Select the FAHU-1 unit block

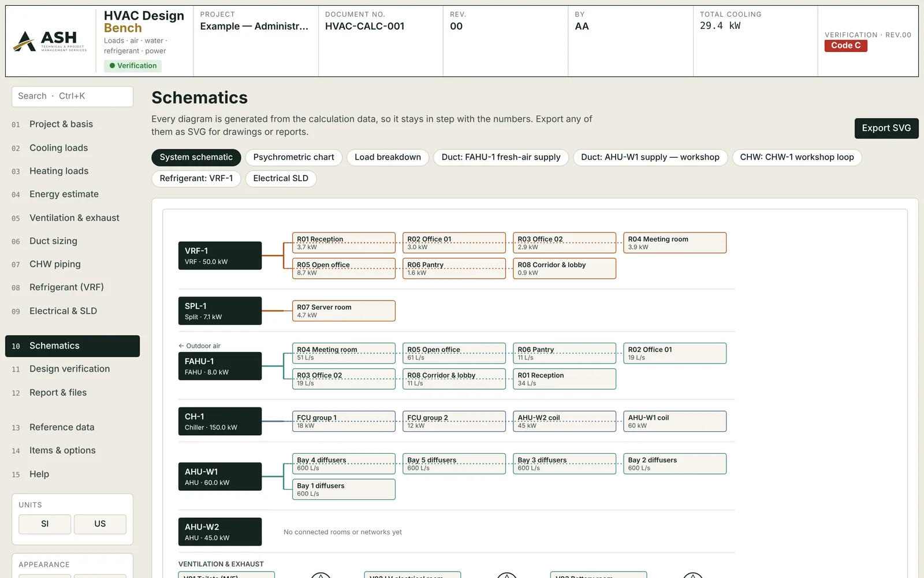click(220, 366)
